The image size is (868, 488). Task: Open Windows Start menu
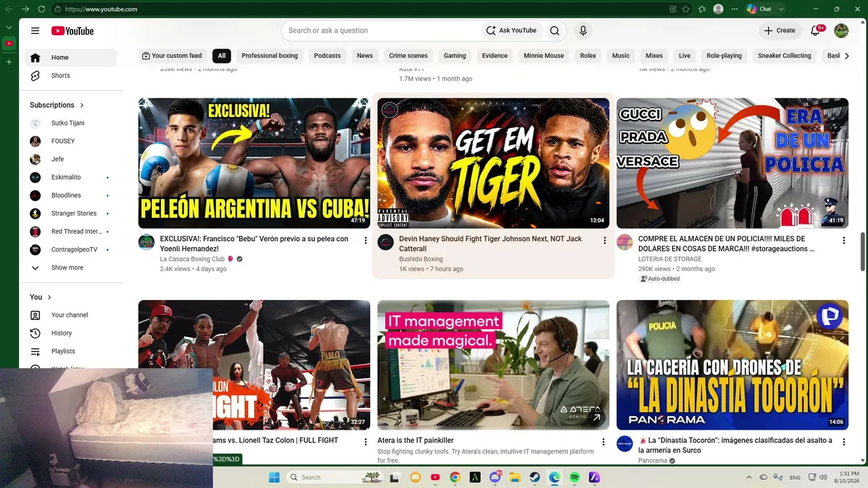[x=274, y=477]
